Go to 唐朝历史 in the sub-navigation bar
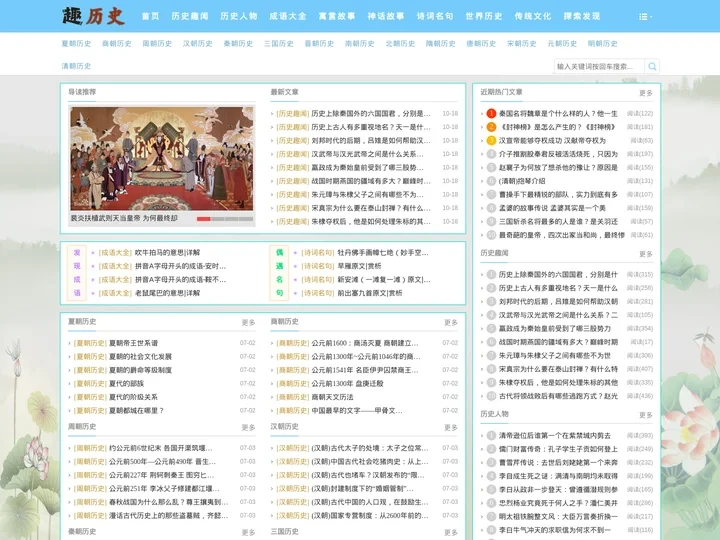The image size is (720, 540). click(x=481, y=44)
